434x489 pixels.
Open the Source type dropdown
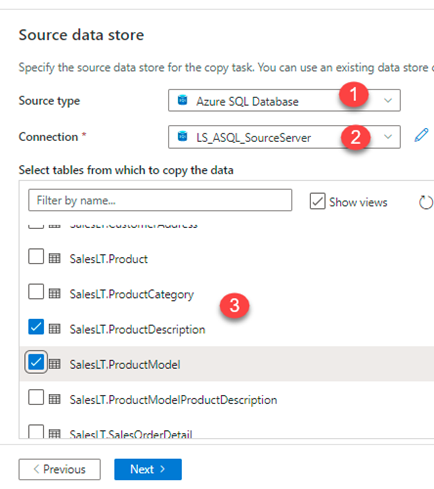click(x=284, y=100)
